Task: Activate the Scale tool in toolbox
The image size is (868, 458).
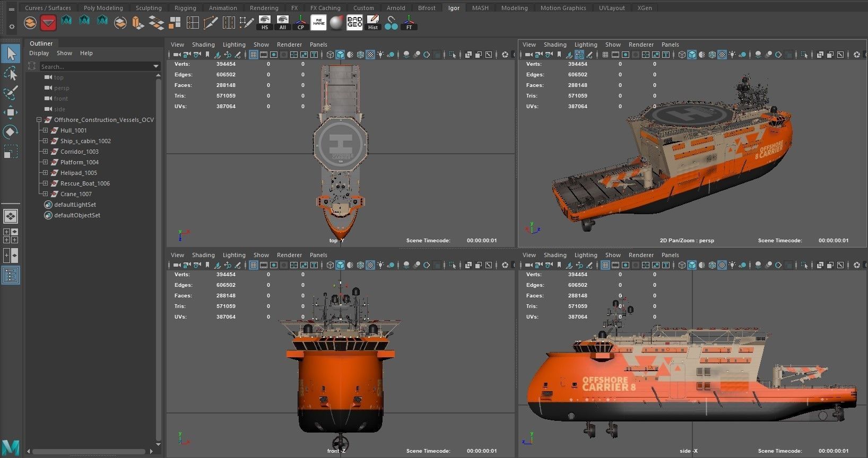Action: (11, 152)
